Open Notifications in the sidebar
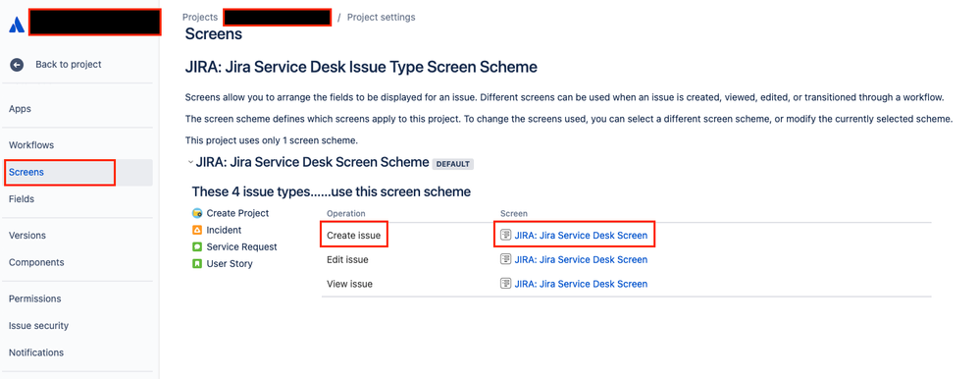The image size is (980, 379). (x=36, y=352)
